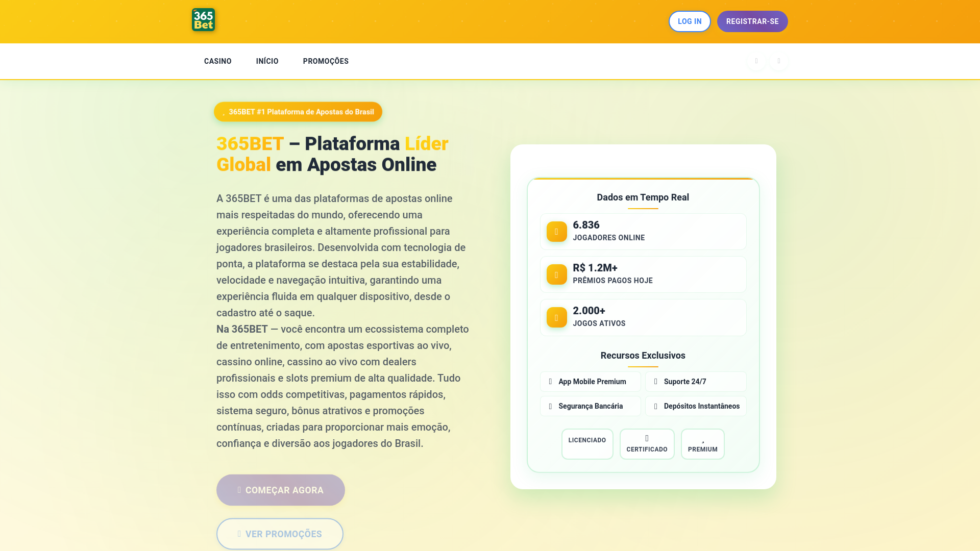Click the orange icon beside Prêmios Pagos Hoje
Screen dimensions: 980x551
pos(556,274)
